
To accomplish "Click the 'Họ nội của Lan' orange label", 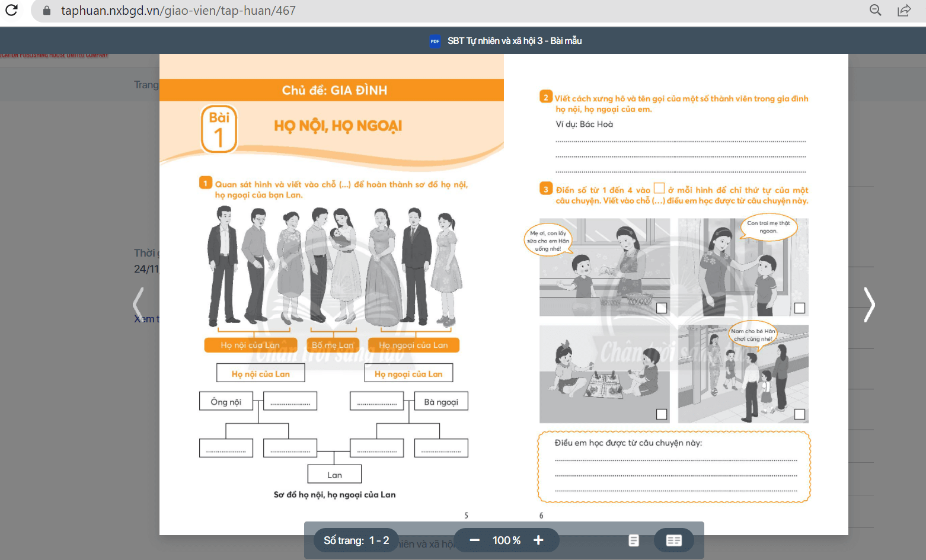I will point(250,345).
